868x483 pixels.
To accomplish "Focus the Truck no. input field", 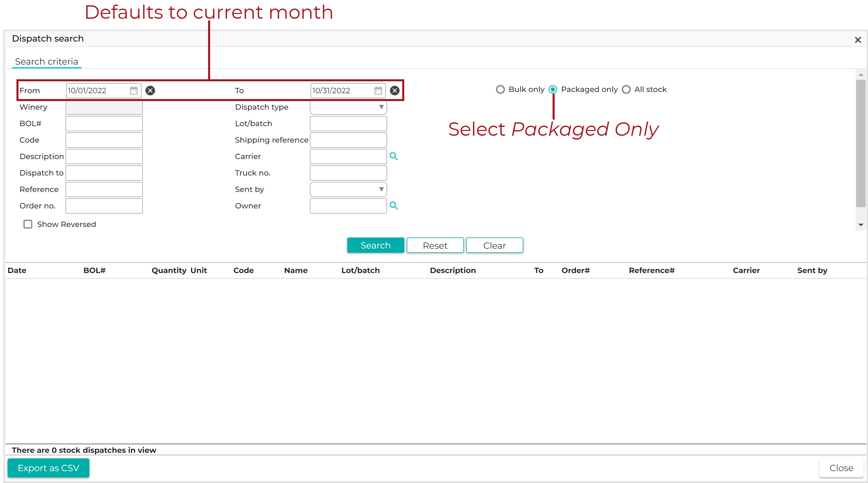I will (x=348, y=173).
